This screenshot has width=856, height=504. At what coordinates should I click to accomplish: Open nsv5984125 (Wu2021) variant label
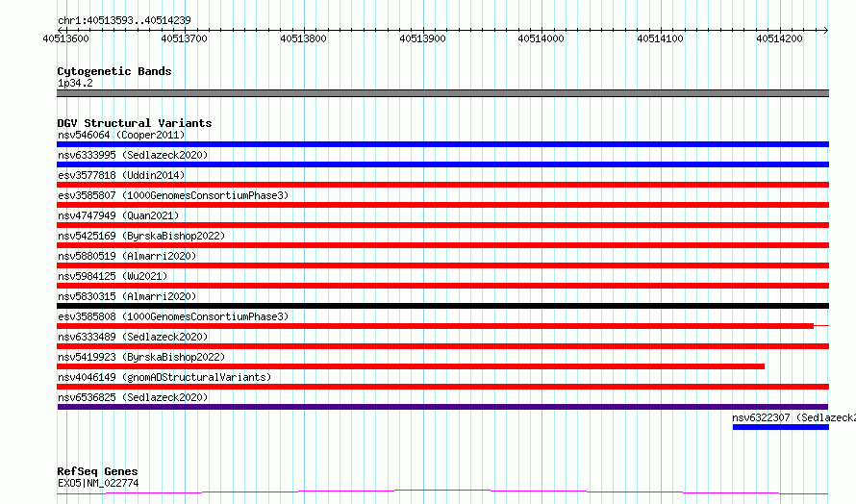113,276
